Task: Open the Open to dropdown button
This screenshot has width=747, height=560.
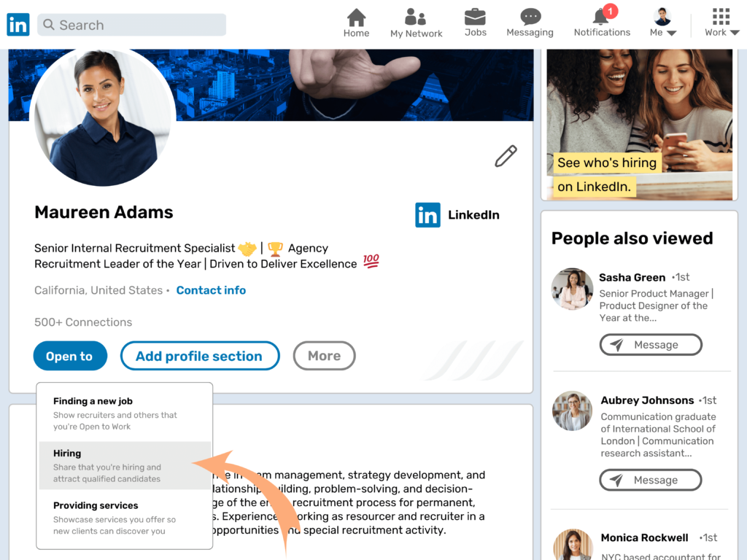Action: point(70,356)
